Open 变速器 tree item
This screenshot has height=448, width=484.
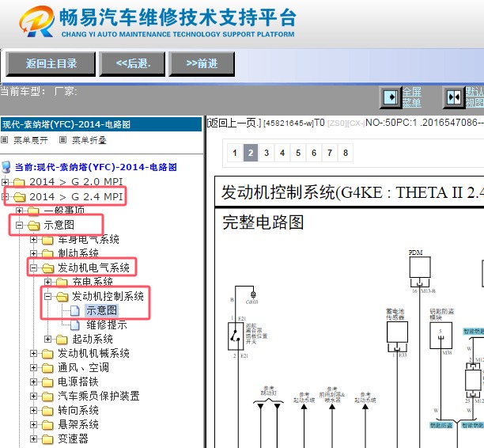coord(74,439)
